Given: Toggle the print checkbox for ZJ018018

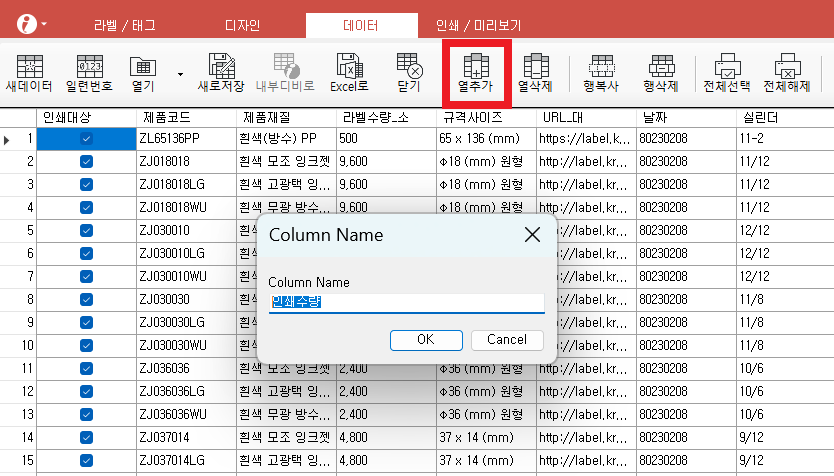Looking at the screenshot, I should click(86, 161).
